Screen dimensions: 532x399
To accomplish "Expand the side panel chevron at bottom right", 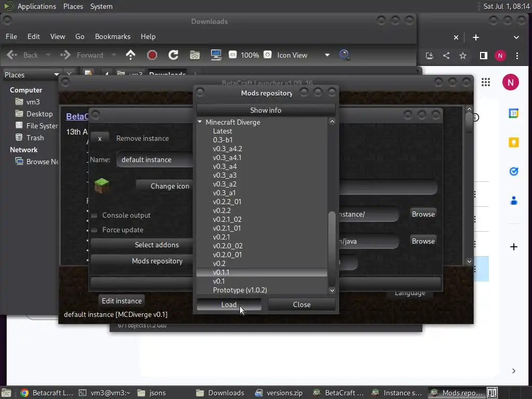I will click(x=514, y=371).
